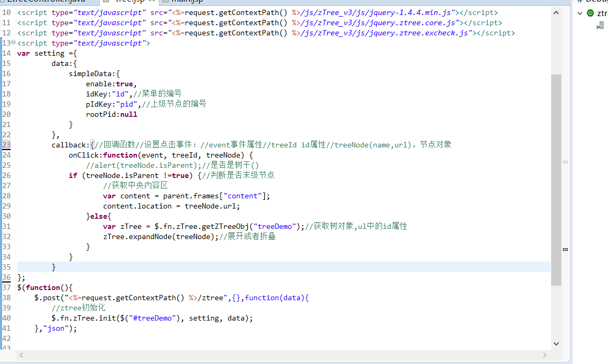Click the '//获取中央内容区' comment

click(x=135, y=185)
